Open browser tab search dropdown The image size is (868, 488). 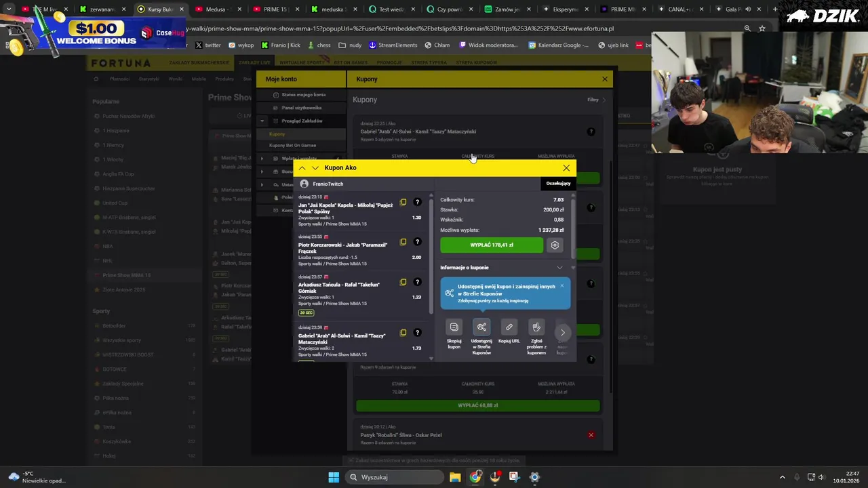tap(9, 9)
